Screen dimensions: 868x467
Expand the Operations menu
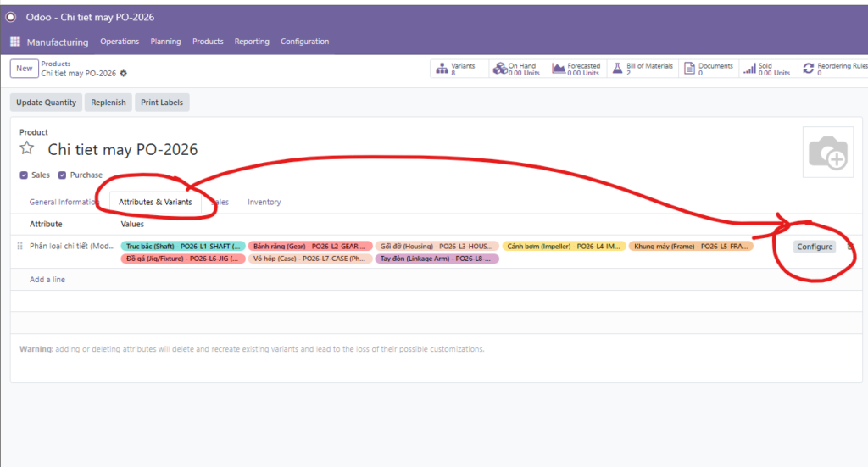120,42
